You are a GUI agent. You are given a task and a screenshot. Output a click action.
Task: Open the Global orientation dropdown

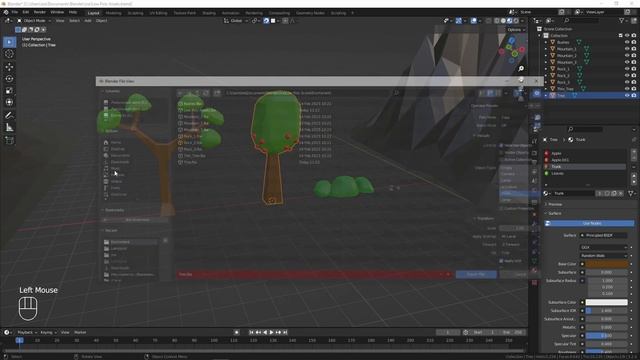tap(236, 20)
